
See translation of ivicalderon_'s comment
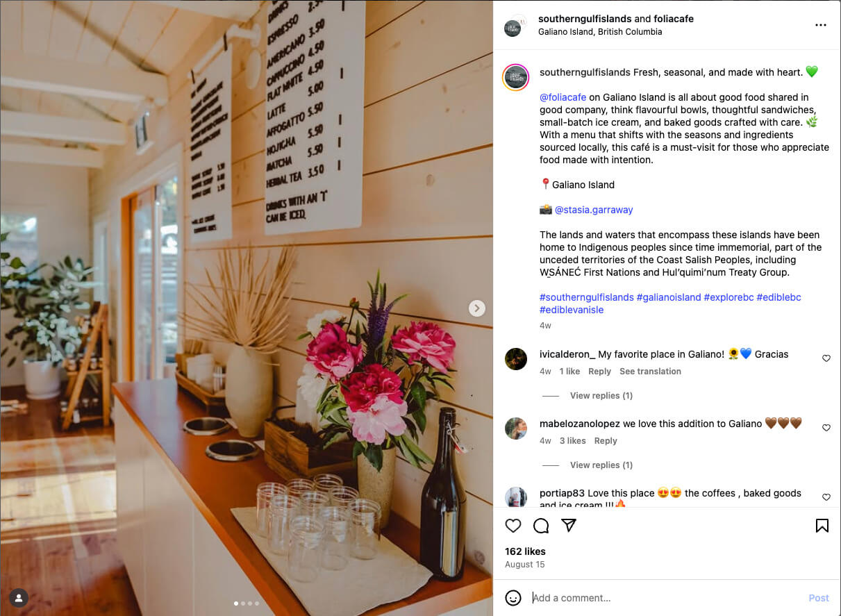coord(650,372)
